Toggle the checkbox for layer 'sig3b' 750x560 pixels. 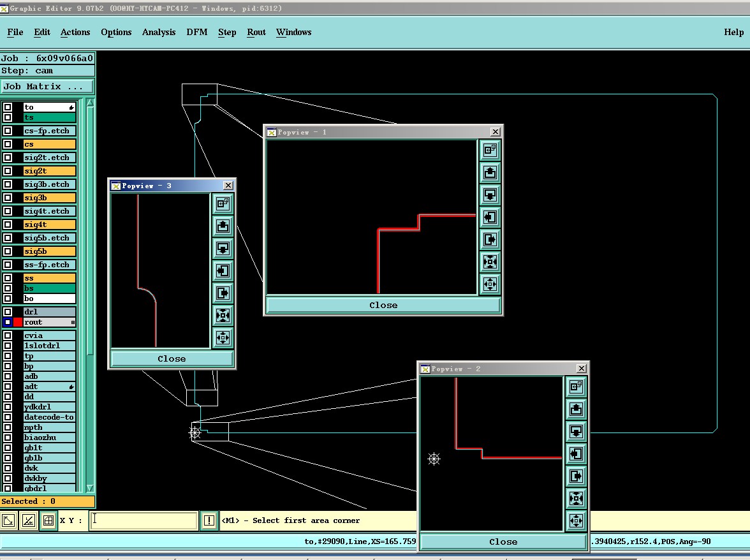click(x=8, y=198)
